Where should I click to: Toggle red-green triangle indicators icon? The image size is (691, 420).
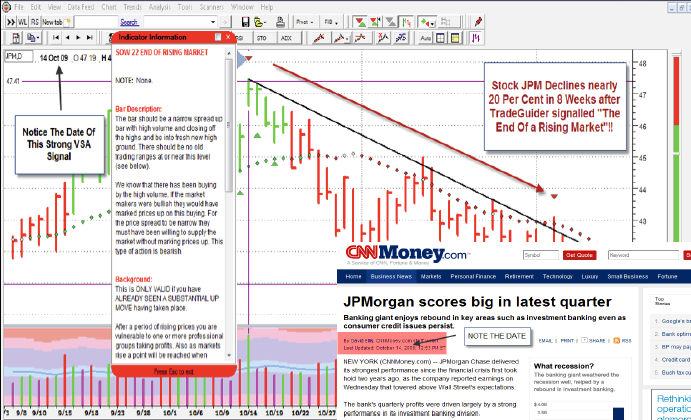(x=360, y=22)
